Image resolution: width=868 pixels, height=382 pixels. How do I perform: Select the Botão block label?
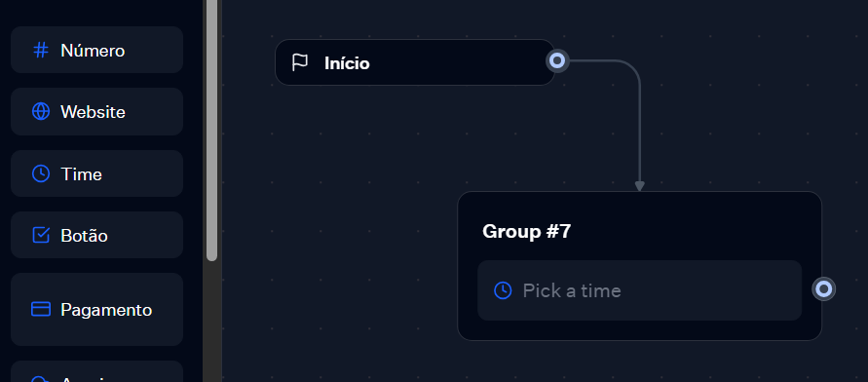84,236
